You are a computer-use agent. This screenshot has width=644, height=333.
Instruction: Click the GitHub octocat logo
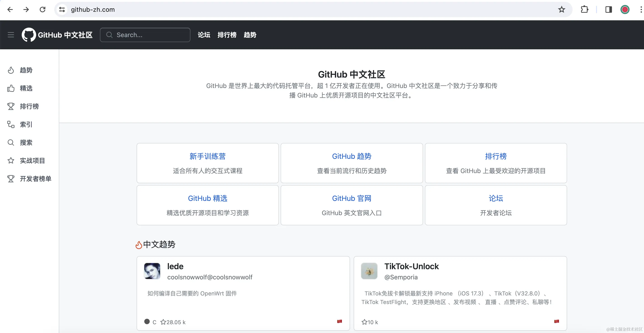(29, 35)
